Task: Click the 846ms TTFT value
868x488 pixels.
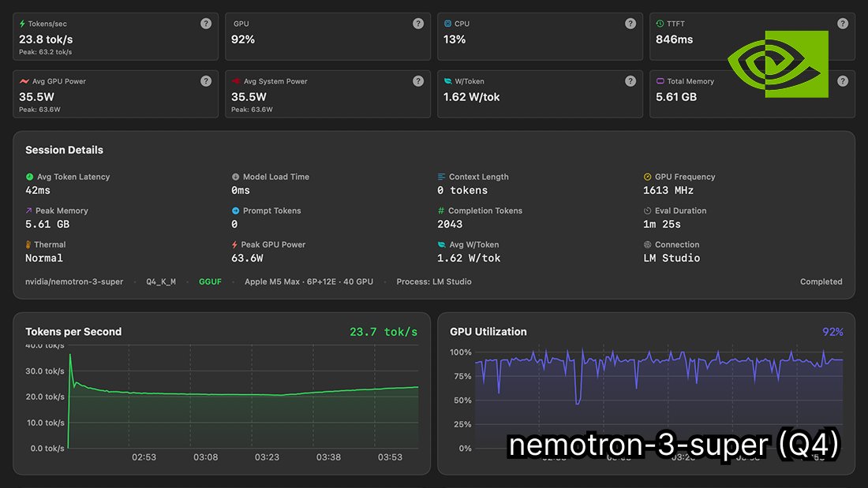Action: pos(674,39)
